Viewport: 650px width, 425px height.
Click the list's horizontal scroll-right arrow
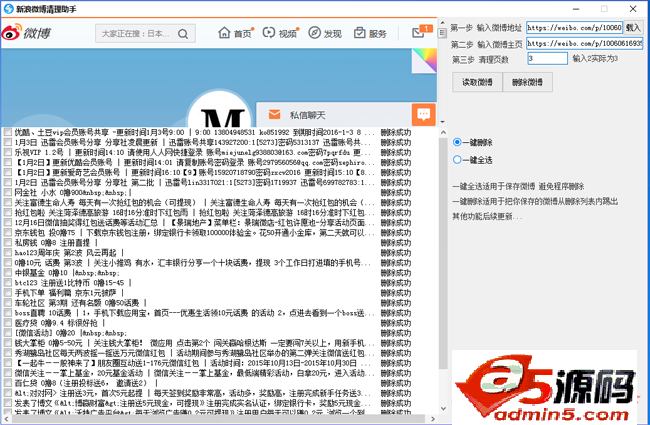433,419
